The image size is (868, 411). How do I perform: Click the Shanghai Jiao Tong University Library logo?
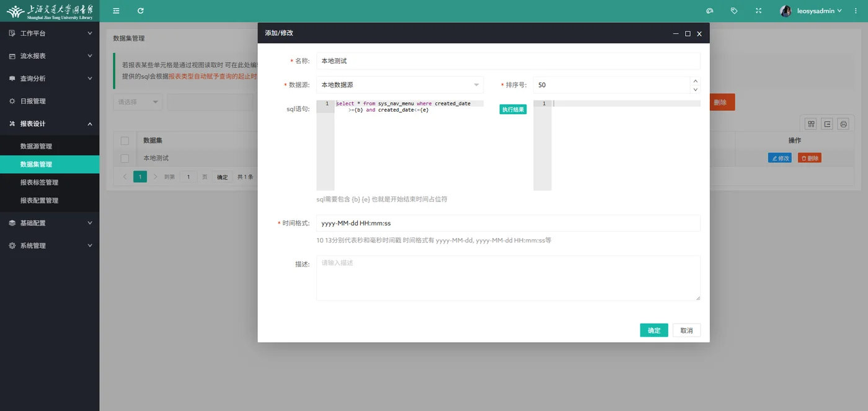[50, 11]
